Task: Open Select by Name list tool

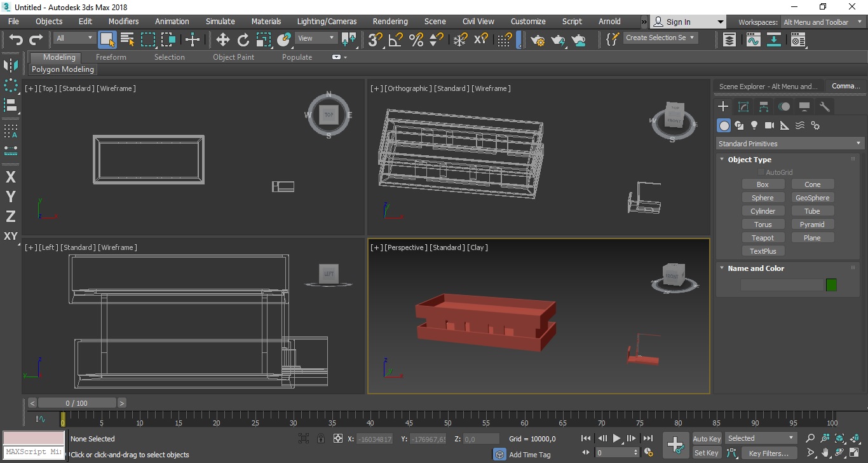Action: (x=128, y=39)
